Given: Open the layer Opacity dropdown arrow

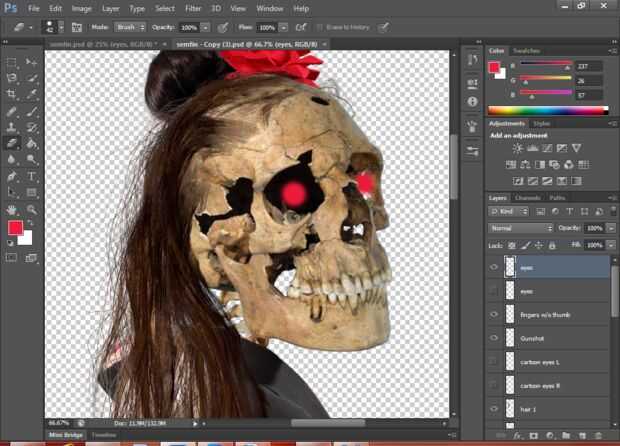Looking at the screenshot, I should click(x=611, y=228).
